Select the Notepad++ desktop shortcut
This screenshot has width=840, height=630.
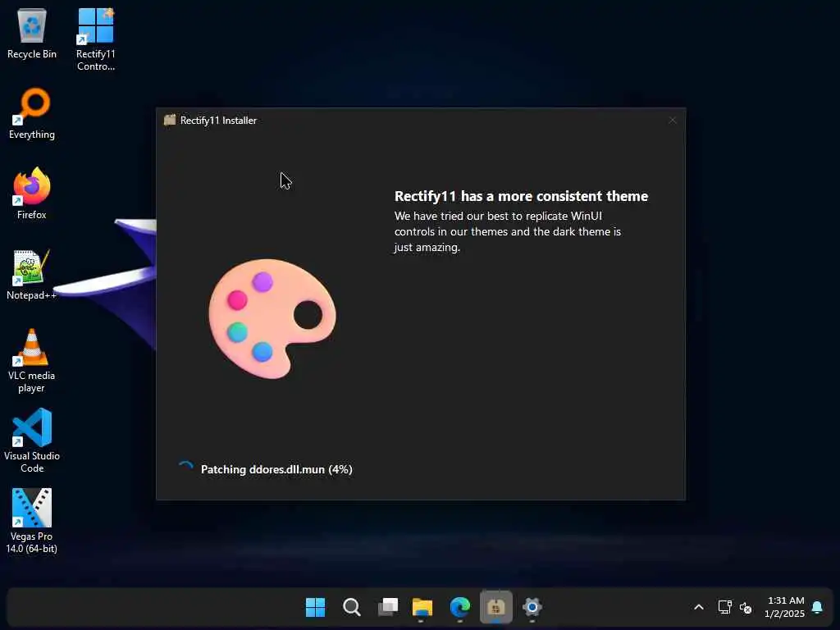(x=32, y=274)
